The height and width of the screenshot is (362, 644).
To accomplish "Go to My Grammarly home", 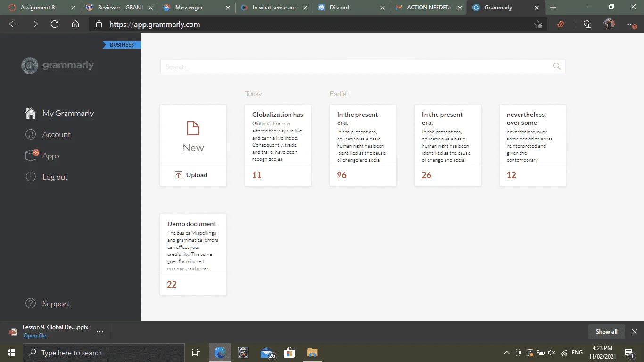I will tap(59, 113).
